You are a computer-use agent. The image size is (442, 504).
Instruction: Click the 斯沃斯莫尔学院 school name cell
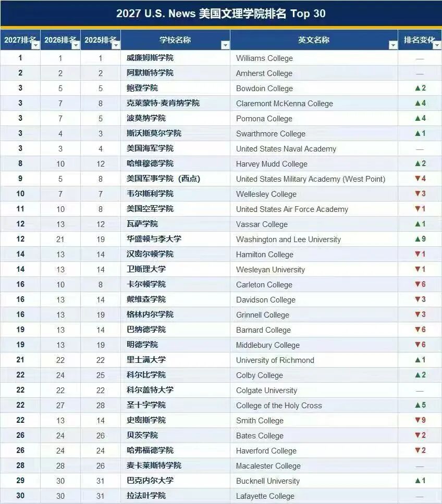[175, 134]
